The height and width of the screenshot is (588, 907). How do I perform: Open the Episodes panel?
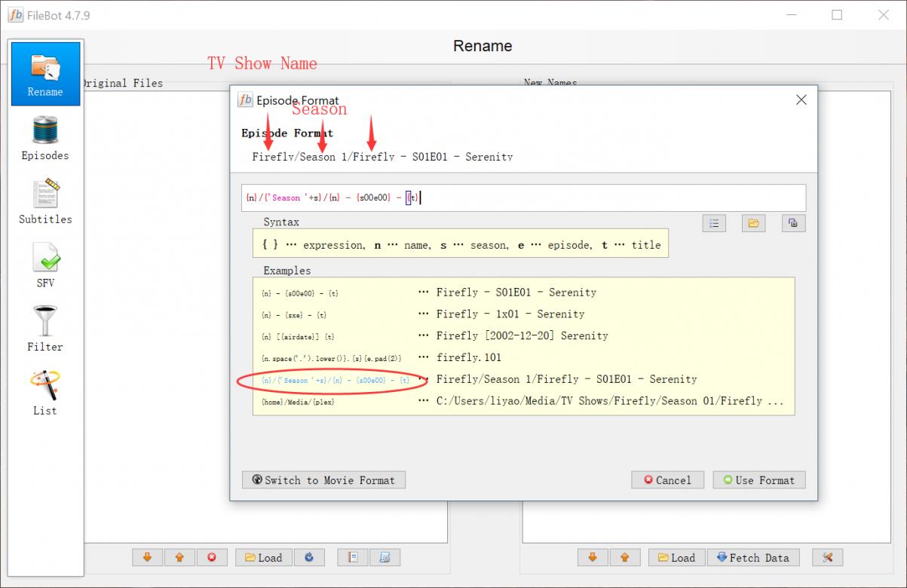(45, 139)
